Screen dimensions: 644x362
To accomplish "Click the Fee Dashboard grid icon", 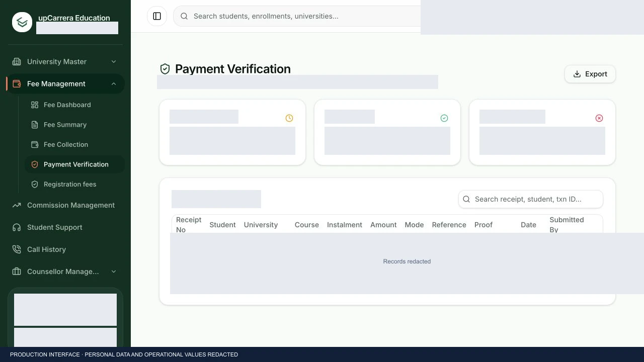I will (35, 105).
